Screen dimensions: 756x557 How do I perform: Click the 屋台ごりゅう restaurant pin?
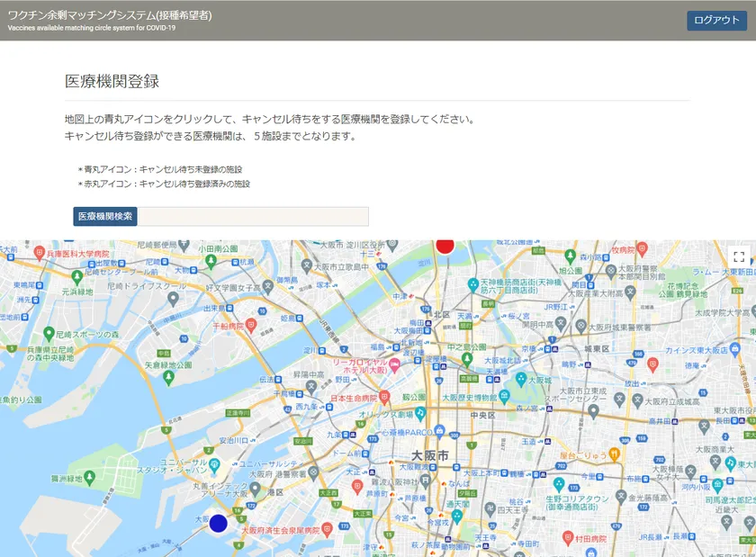pyautogui.click(x=614, y=454)
